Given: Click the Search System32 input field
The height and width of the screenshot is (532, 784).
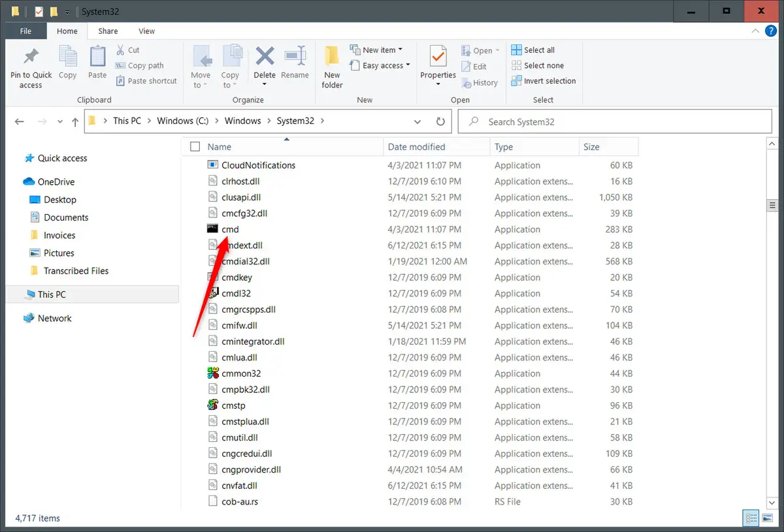Looking at the screenshot, I should click(x=615, y=121).
